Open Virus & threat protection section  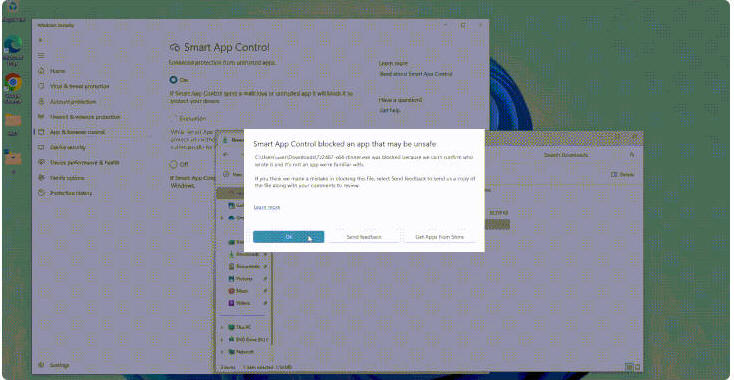[x=73, y=86]
